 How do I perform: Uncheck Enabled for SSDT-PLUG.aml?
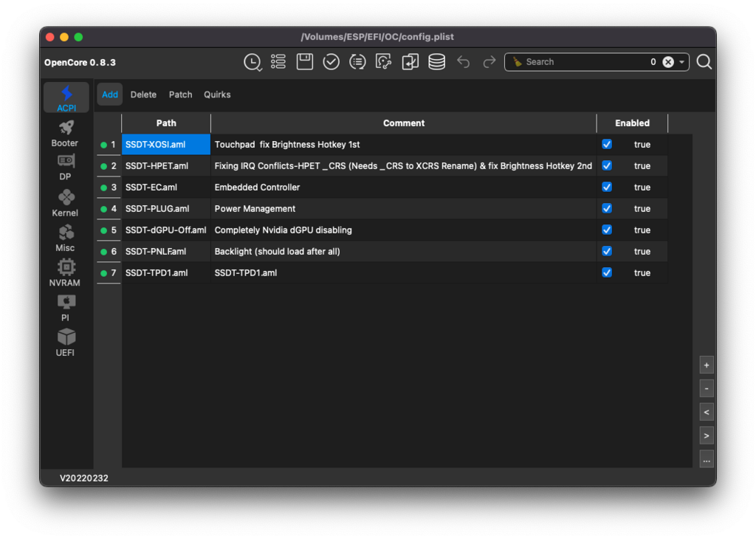click(607, 209)
